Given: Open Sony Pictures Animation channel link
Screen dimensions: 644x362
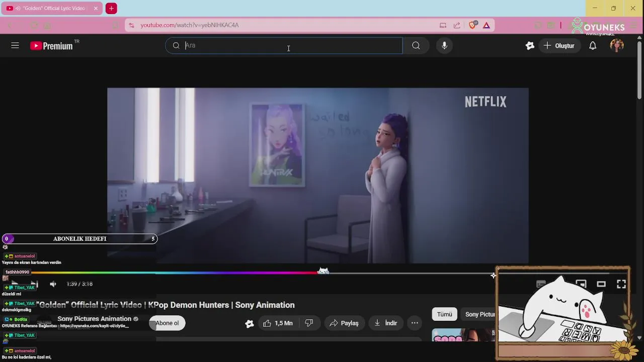Looking at the screenshot, I should pyautogui.click(x=94, y=319).
